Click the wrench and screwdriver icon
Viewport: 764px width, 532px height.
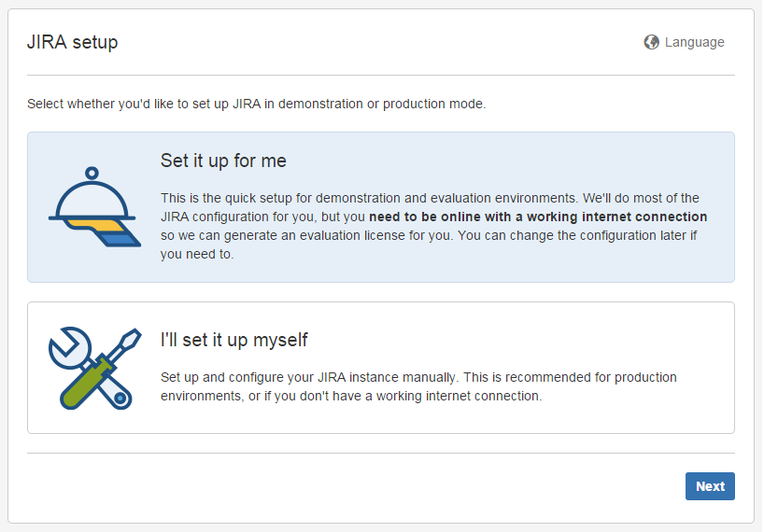pyautogui.click(x=94, y=369)
